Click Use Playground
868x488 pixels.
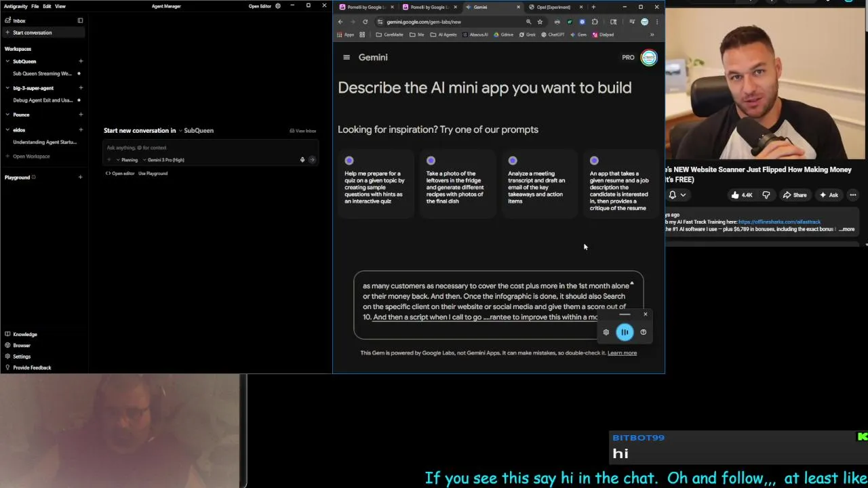pos(153,174)
